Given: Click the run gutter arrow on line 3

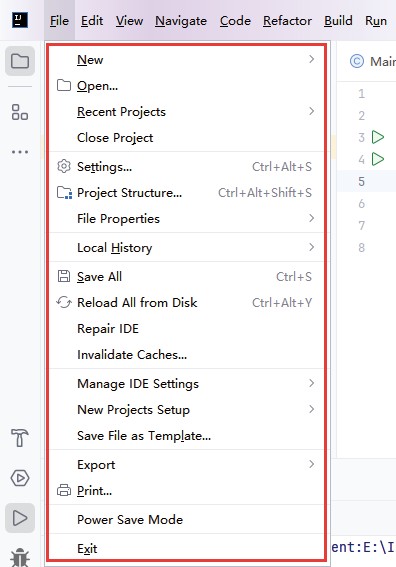Looking at the screenshot, I should click(378, 137).
